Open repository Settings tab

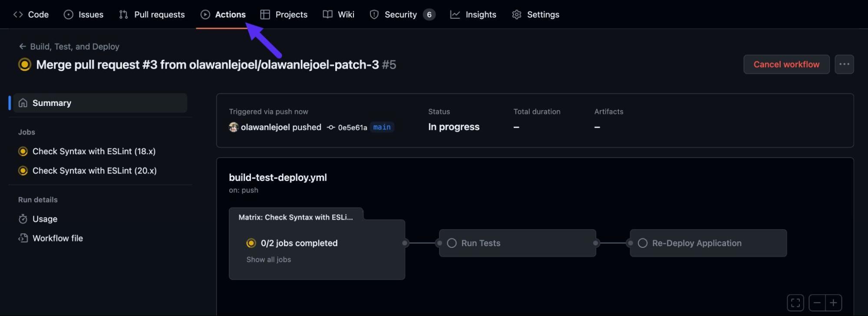tap(535, 14)
